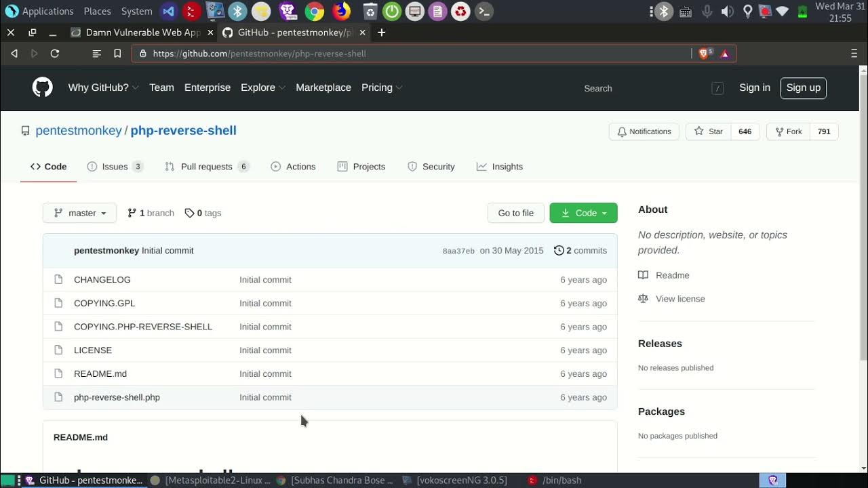This screenshot has width=868, height=488.
Task: Click the bookmark icon in toolbar
Action: tap(117, 54)
